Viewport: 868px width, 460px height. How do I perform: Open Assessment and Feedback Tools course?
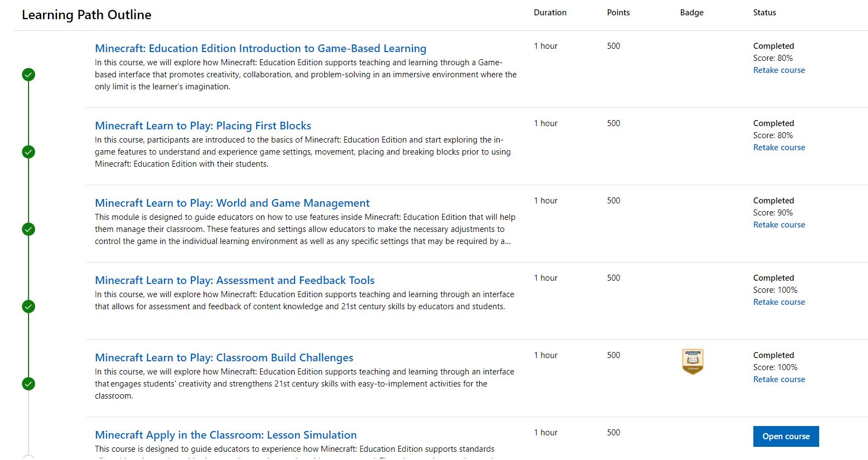coord(234,280)
